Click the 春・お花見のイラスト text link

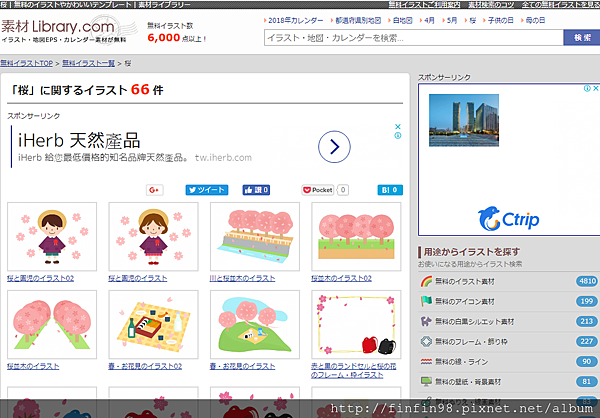(x=242, y=366)
